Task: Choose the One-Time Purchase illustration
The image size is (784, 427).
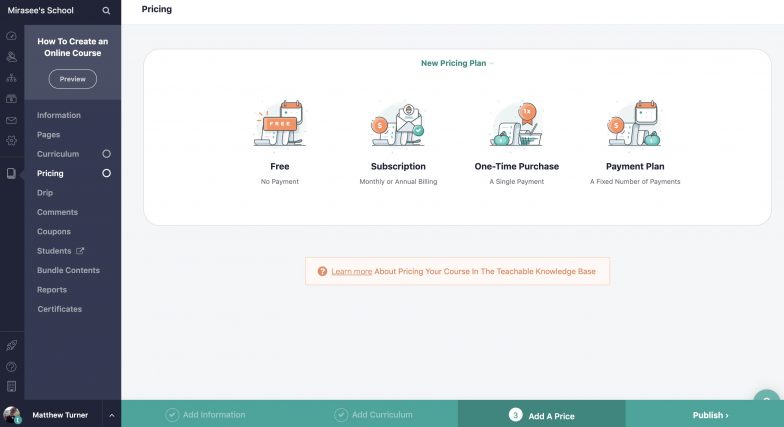Action: tap(516, 124)
